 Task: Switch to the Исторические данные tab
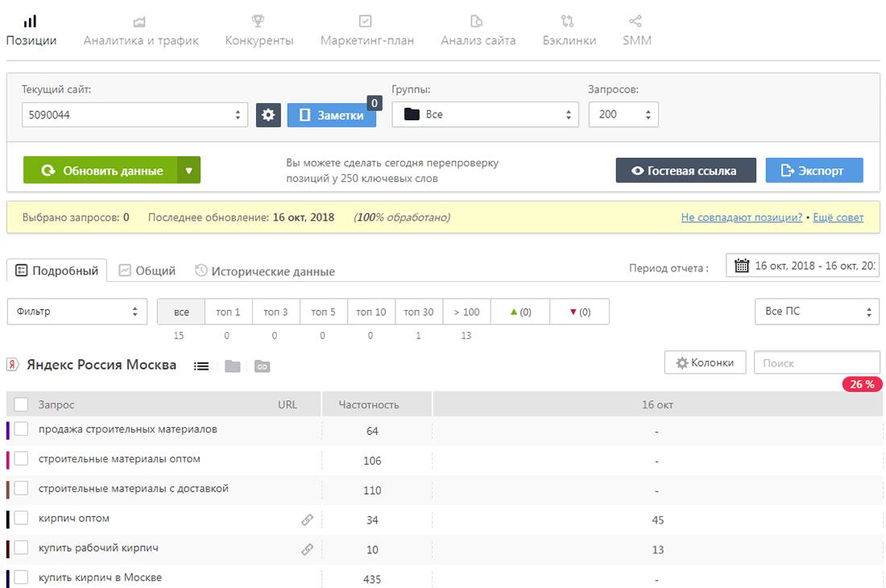pos(265,271)
